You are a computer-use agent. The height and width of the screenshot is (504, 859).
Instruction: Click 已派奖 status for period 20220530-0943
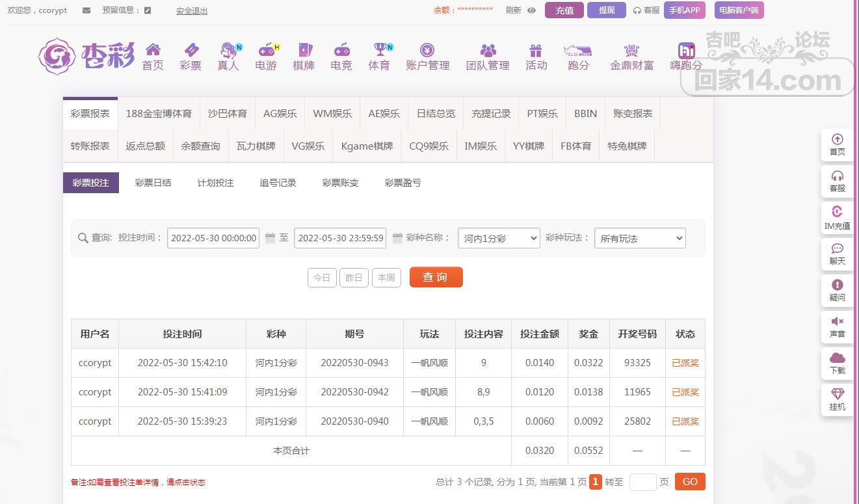[685, 363]
